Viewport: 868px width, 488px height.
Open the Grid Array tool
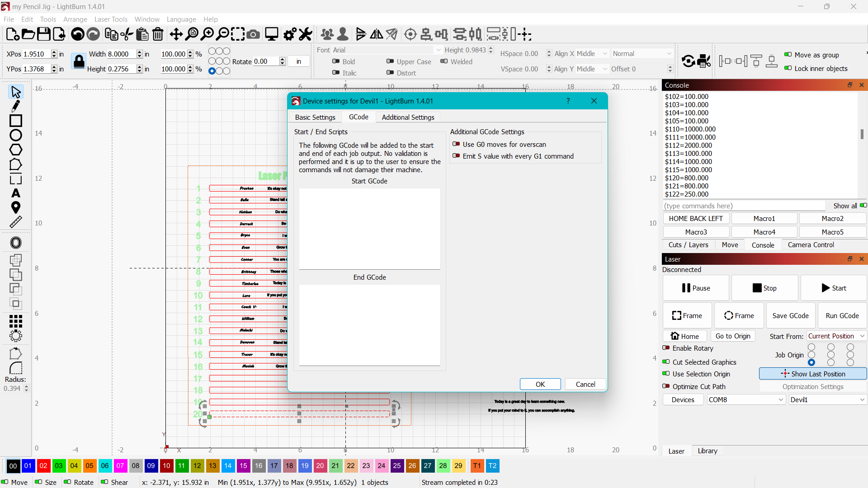[x=16, y=321]
